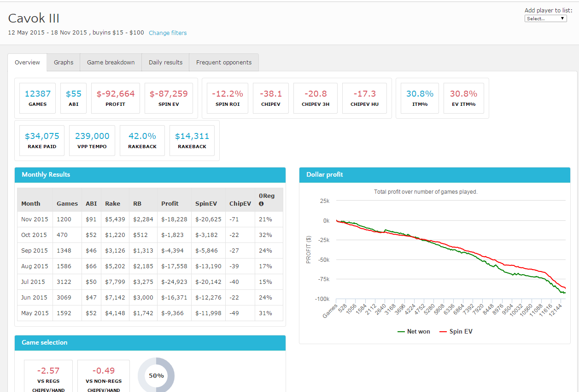Open the Game breakdown tab

(111, 63)
